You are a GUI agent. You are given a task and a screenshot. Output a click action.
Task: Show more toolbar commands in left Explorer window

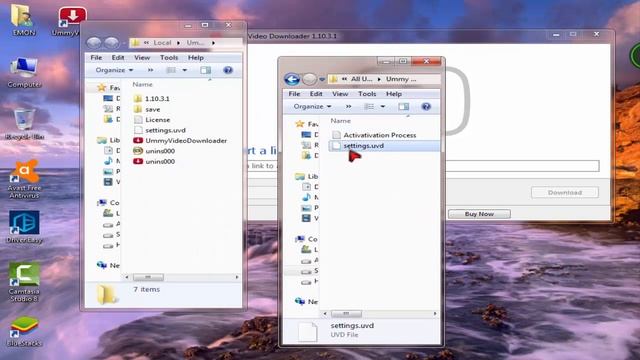coord(150,70)
